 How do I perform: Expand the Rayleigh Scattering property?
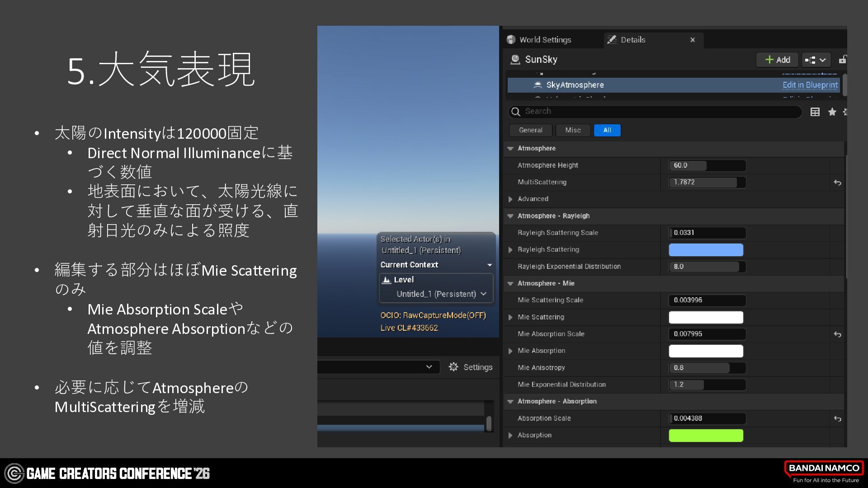point(510,250)
